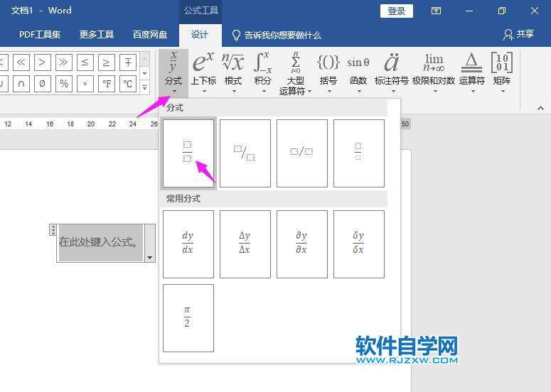Click the equation box move handle

pos(53,230)
